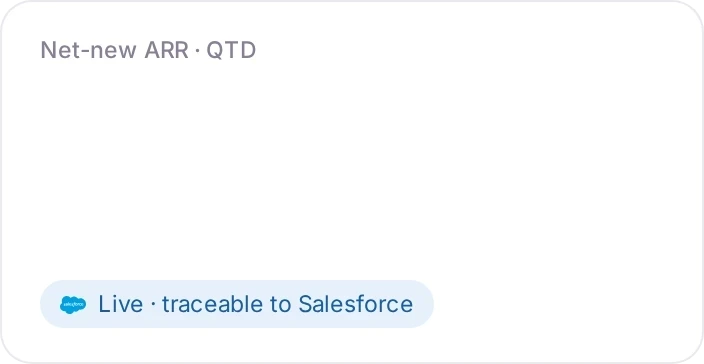Tap the blue cloud icon in the badge
The image size is (704, 364).
[73, 304]
